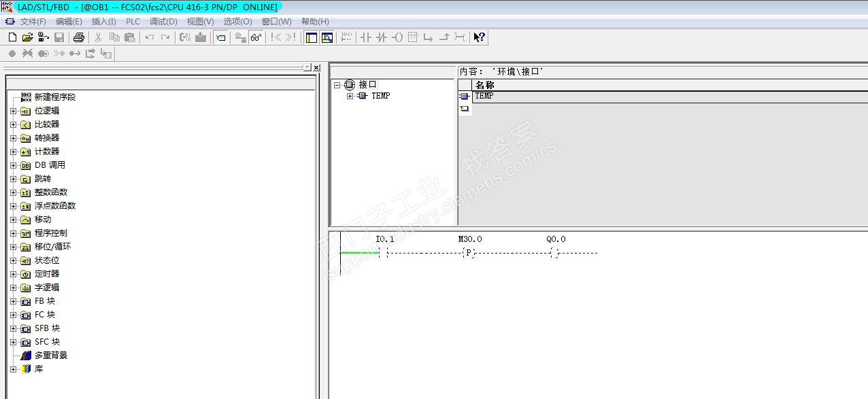Undo the last action via toolbar
868x399 pixels.
pos(150,37)
